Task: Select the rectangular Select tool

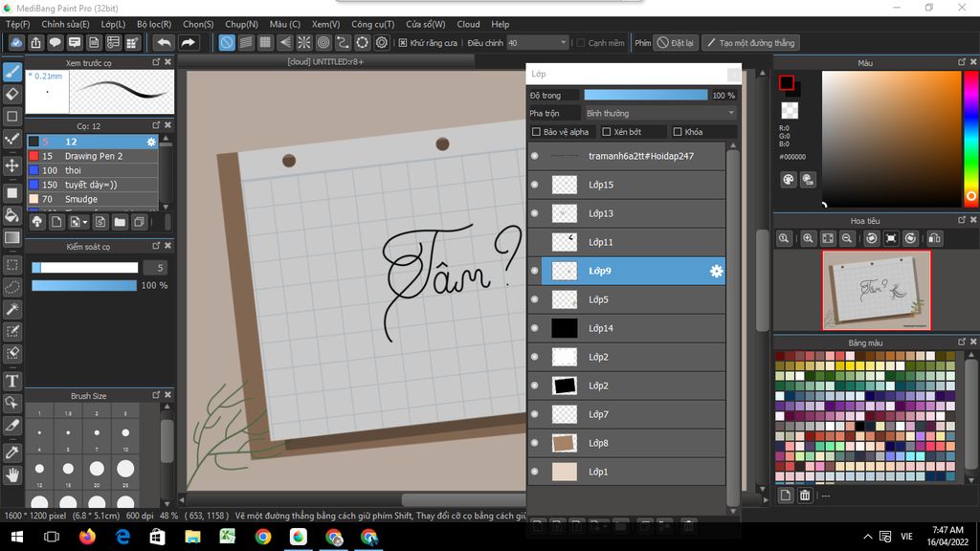Action: 12,265
